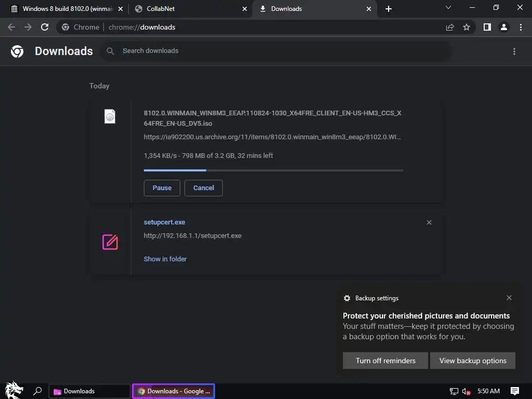Click the Chrome site info chip
This screenshot has height=399, width=532.
(x=80, y=27)
